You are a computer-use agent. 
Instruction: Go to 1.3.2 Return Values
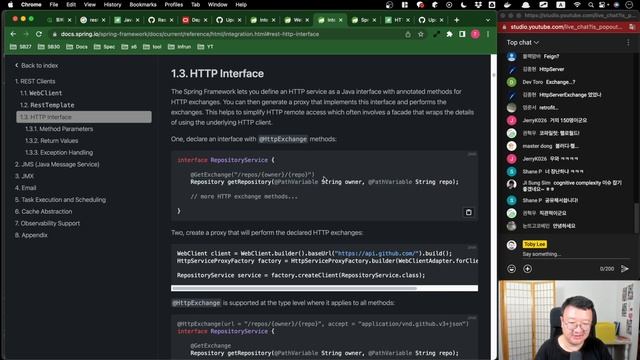point(51,141)
